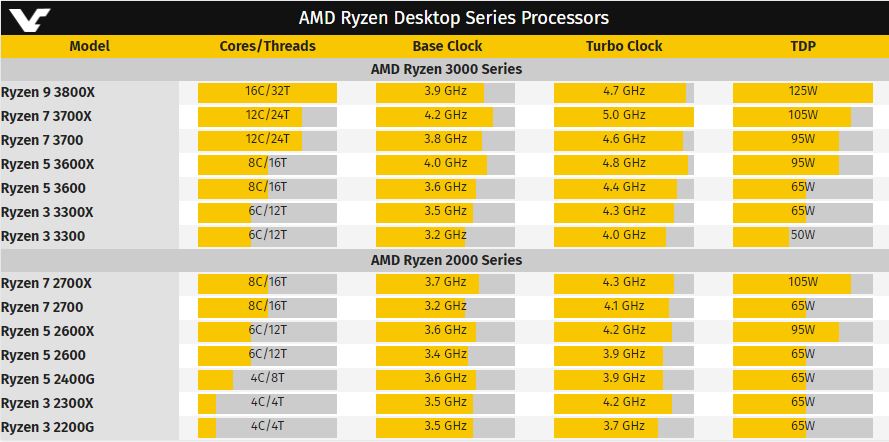
Task: Click the table title AMD Ryzen Desktop Series Processors
Action: coord(454,18)
